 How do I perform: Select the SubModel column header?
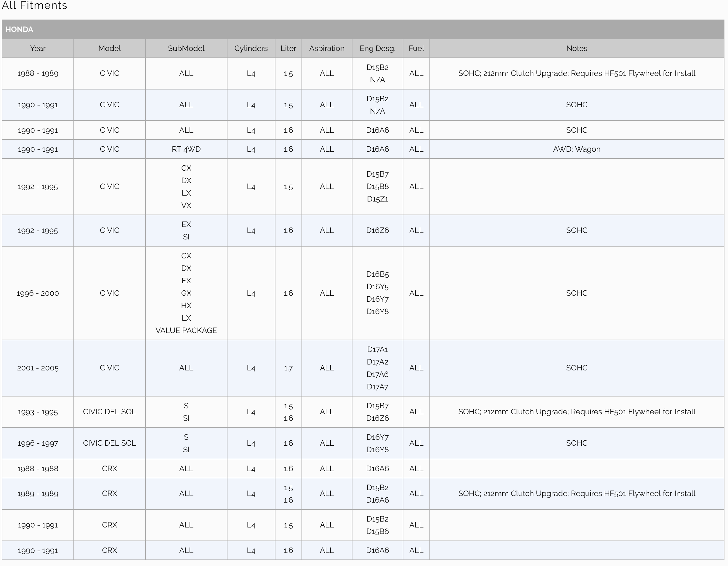(x=186, y=48)
